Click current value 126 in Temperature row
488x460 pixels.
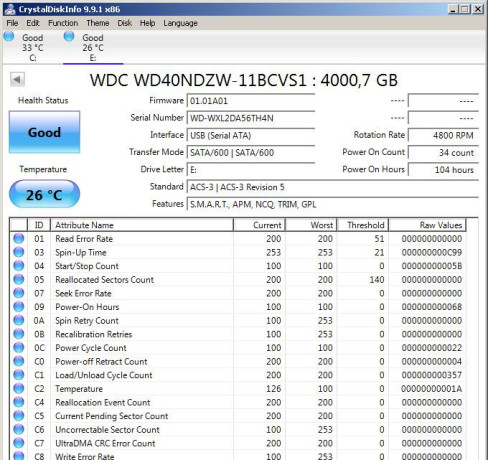point(274,389)
